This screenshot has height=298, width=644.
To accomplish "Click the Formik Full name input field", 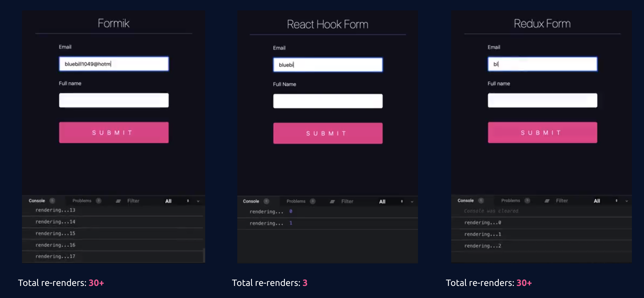I will pyautogui.click(x=114, y=100).
